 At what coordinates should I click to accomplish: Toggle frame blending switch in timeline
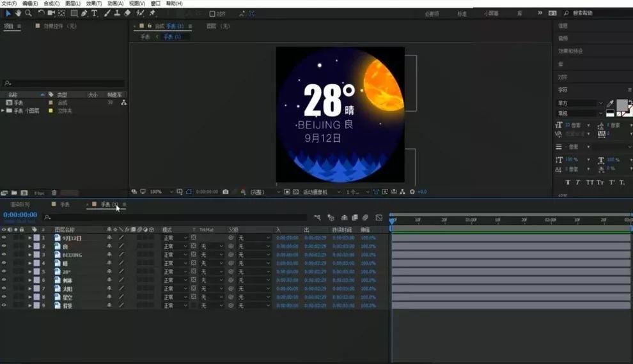tap(355, 218)
